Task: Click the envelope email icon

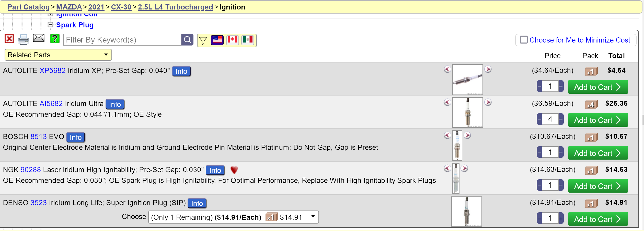Action: (39, 38)
